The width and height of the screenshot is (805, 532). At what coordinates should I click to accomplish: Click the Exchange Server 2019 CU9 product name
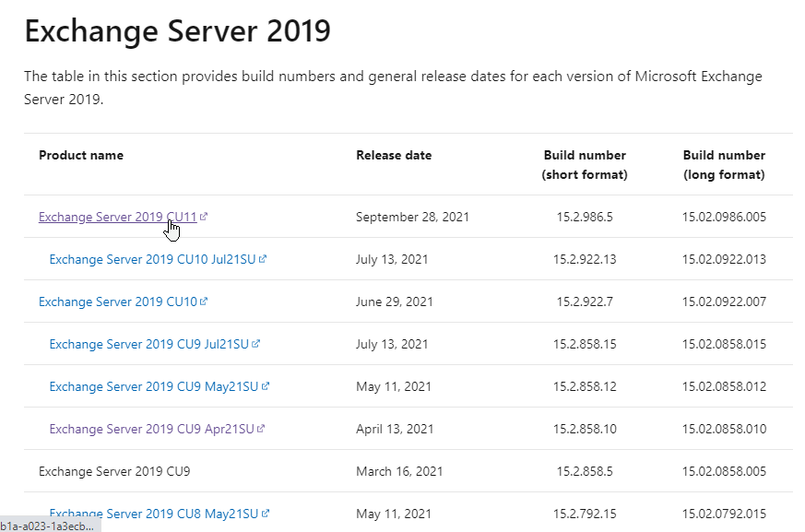(114, 471)
